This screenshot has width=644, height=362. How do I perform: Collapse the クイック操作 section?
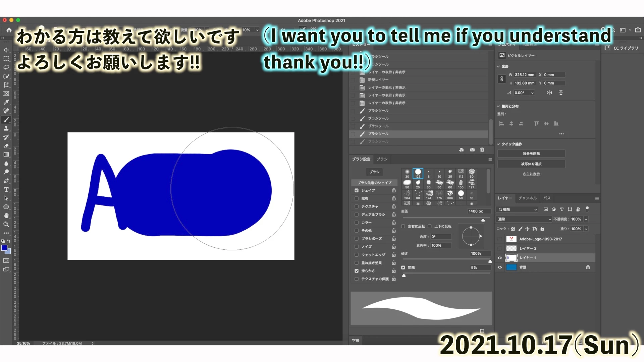click(x=498, y=144)
